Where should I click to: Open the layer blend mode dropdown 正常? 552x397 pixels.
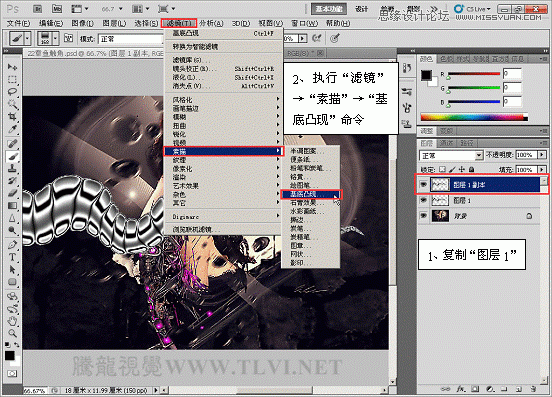[451, 155]
